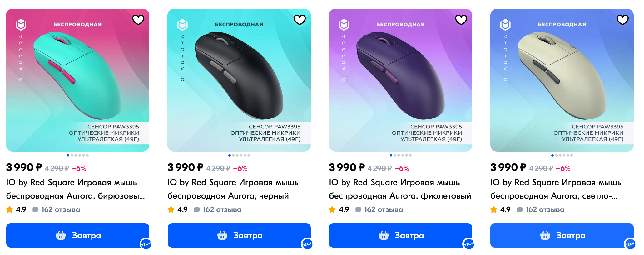Click the star rating icon of purple mouse

[332, 209]
